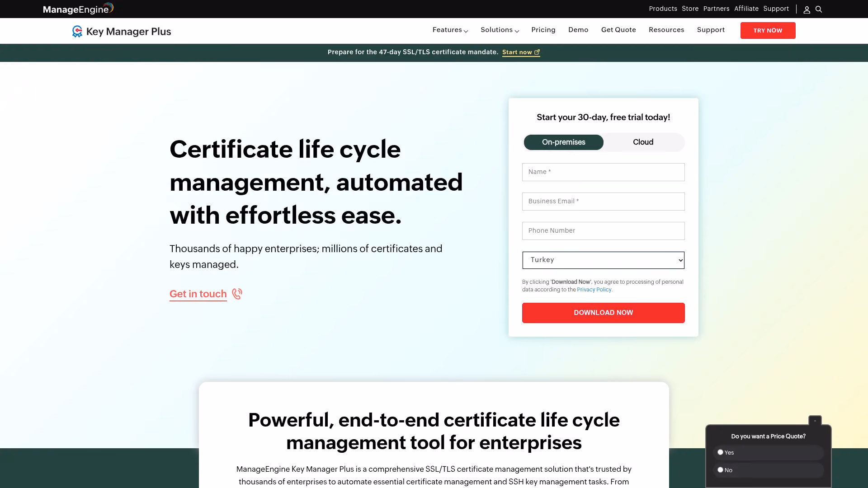Open the user account icon
The image size is (868, 488).
[807, 9]
